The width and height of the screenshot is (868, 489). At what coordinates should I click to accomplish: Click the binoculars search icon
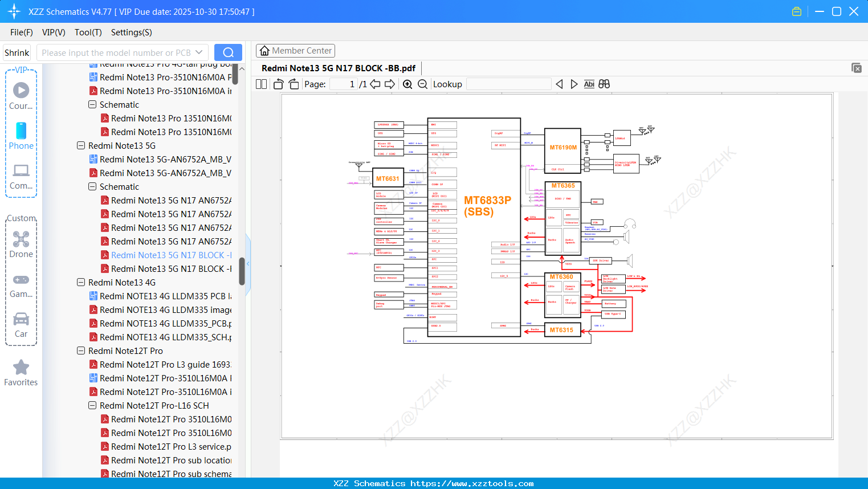pos(604,84)
